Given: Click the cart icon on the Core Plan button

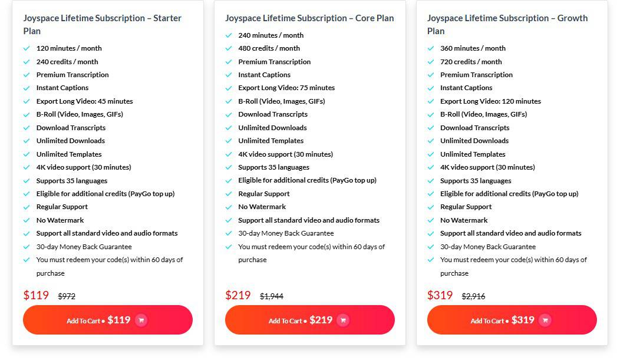Looking at the screenshot, I should click(343, 320).
